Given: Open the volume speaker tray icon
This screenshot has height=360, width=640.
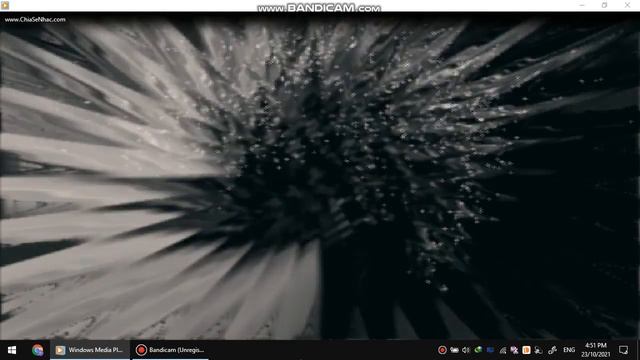Looking at the screenshot, I should pyautogui.click(x=466, y=350).
